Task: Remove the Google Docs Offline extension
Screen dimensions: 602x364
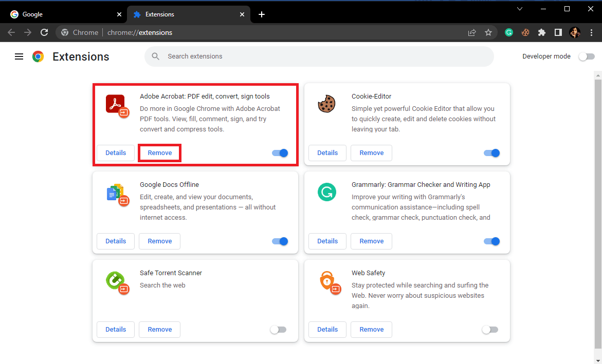Action: coord(160,241)
